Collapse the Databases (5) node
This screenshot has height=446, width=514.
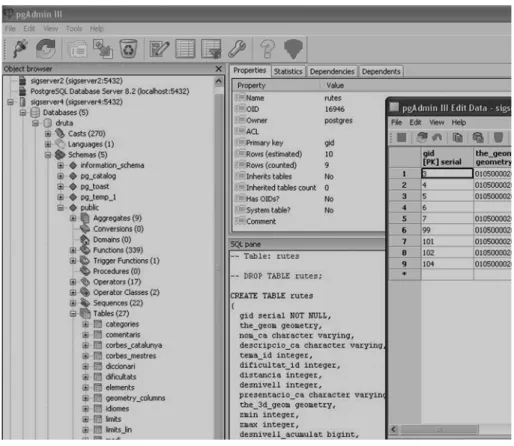point(23,113)
